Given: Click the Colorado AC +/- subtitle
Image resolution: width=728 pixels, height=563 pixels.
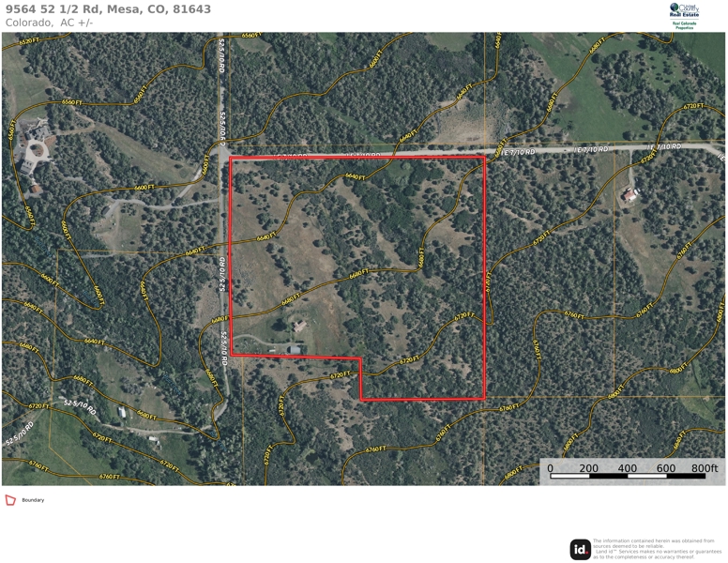Looking at the screenshot, I should click(x=49, y=23).
